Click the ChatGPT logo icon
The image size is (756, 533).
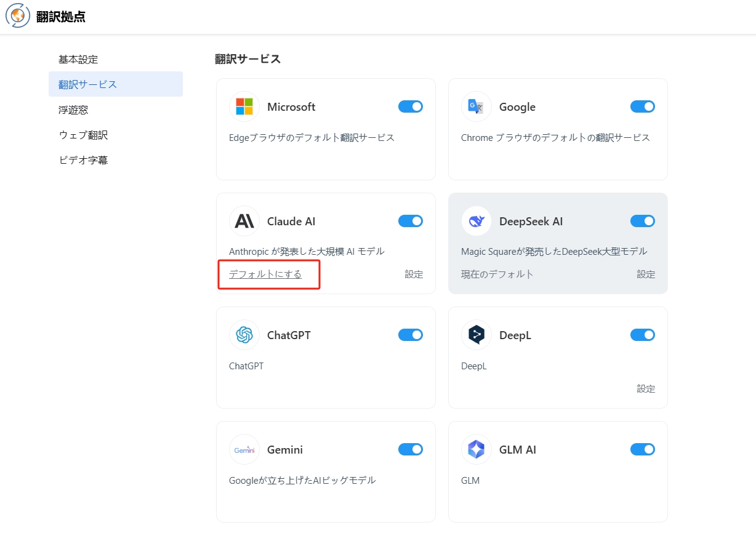(x=244, y=335)
